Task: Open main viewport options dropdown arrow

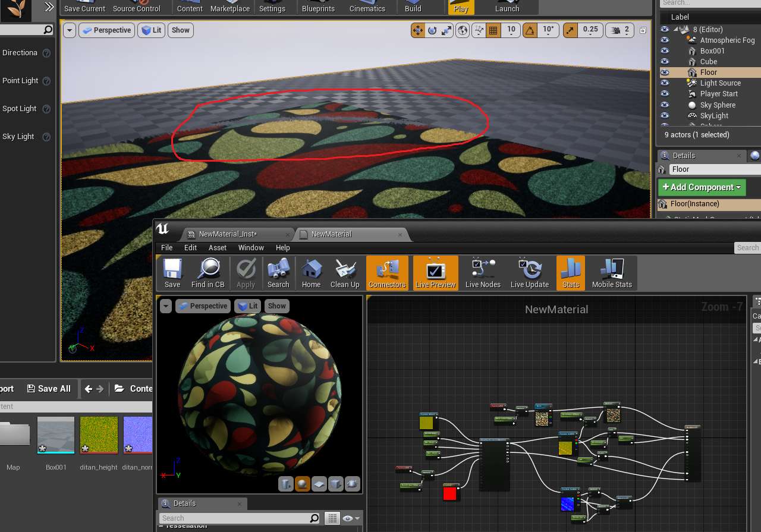Action: 70,30
